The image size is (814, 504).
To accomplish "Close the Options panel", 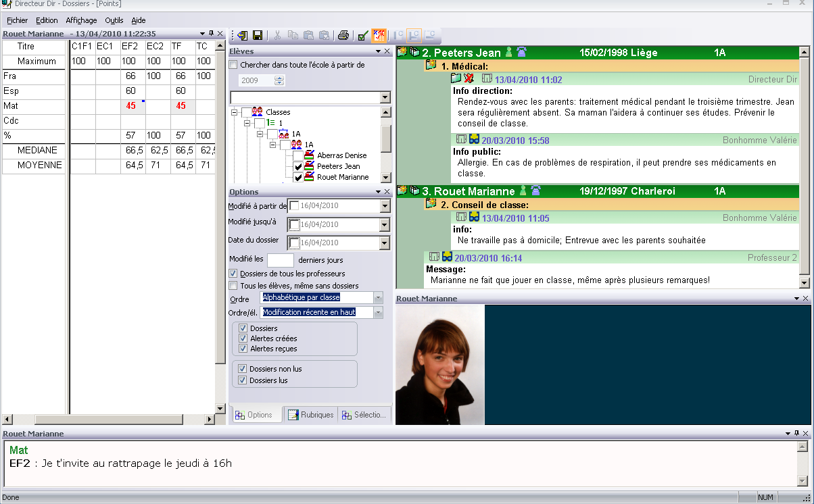I will [387, 192].
